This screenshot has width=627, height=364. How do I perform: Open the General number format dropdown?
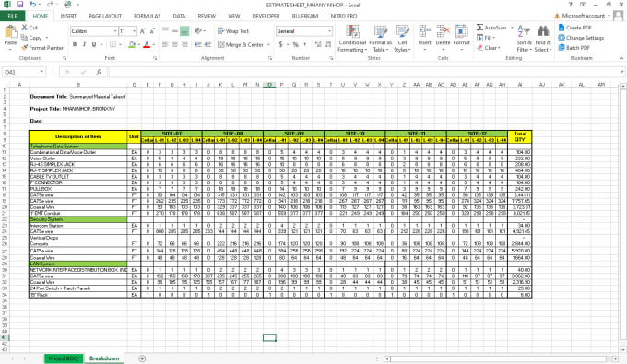tap(329, 31)
